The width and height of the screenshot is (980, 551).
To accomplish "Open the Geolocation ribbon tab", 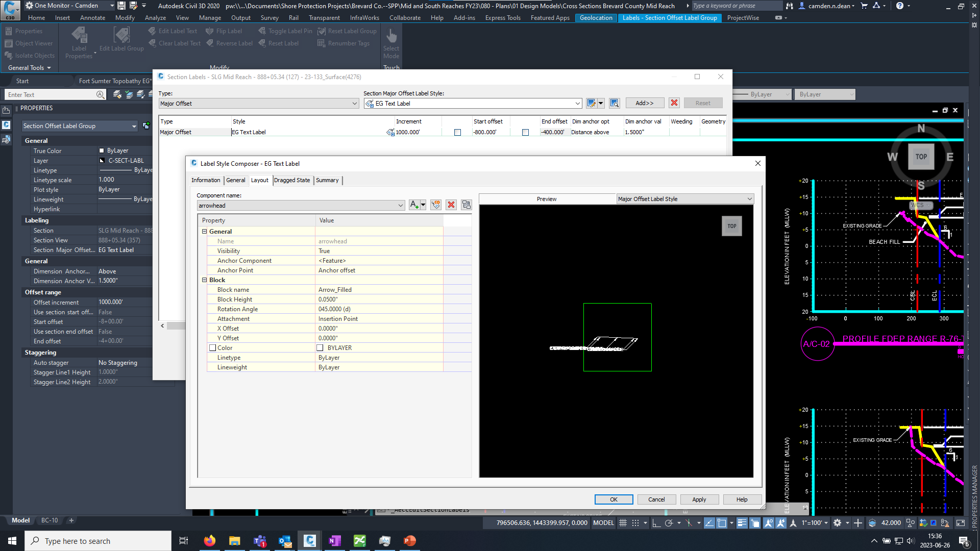I will [x=596, y=17].
